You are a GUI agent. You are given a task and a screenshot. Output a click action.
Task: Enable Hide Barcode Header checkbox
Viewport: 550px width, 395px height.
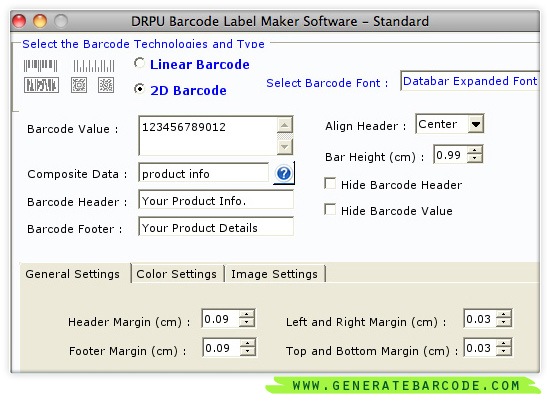[330, 183]
